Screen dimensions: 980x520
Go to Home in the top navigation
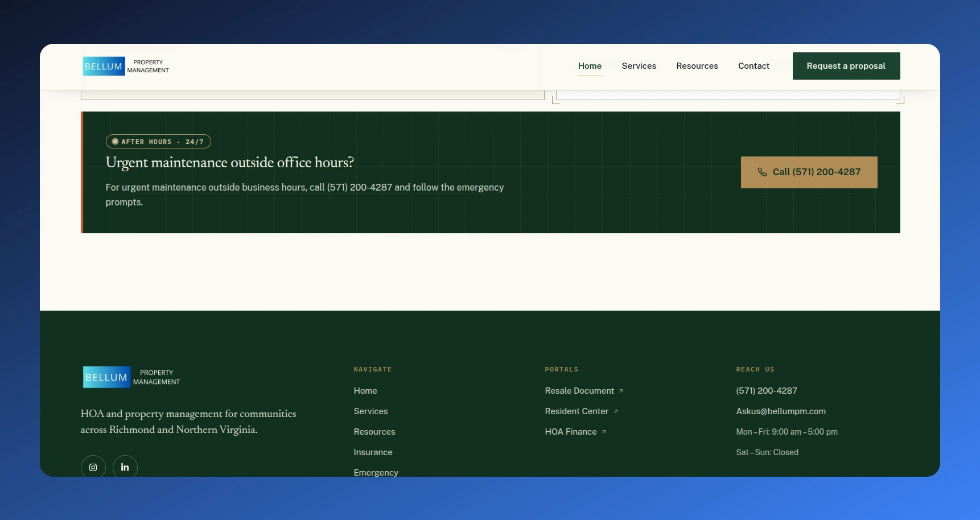coord(590,66)
